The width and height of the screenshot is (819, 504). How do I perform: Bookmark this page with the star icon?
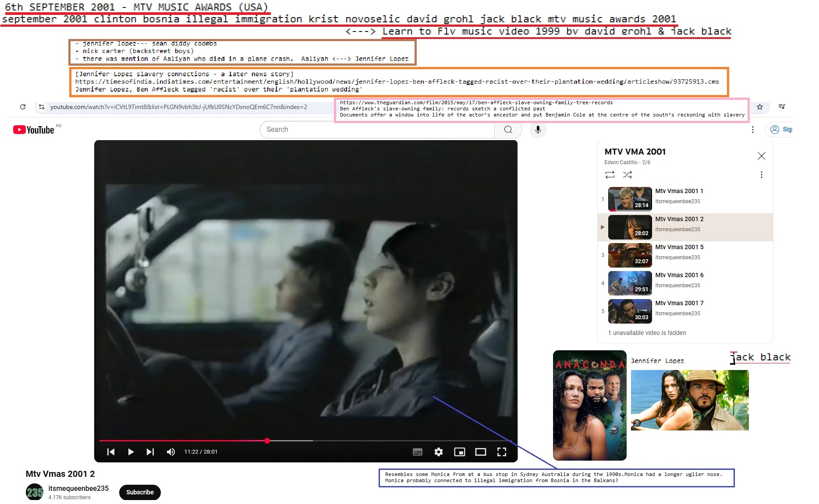pyautogui.click(x=760, y=107)
